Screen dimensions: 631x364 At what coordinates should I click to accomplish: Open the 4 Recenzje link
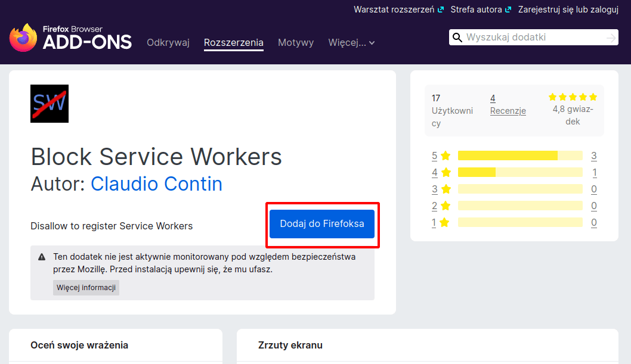508,104
